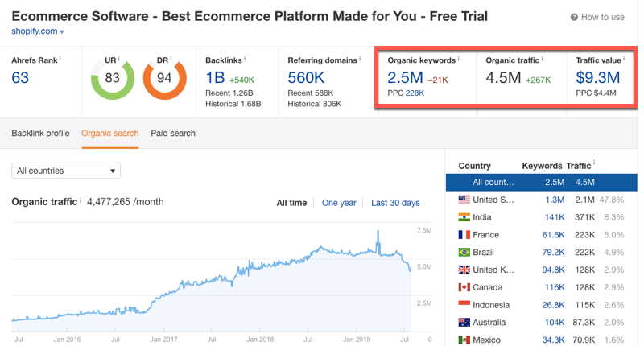Click the India flag icon
Screen dimensions: 644x346
(x=464, y=217)
